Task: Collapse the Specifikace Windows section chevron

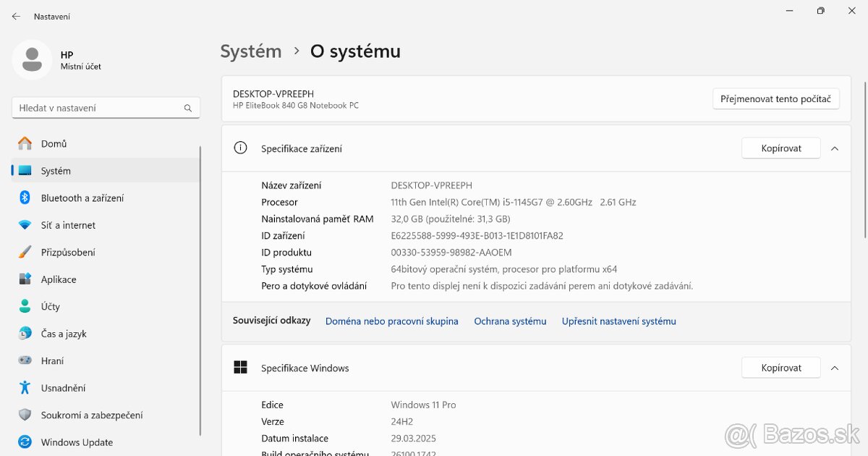Action: (835, 368)
